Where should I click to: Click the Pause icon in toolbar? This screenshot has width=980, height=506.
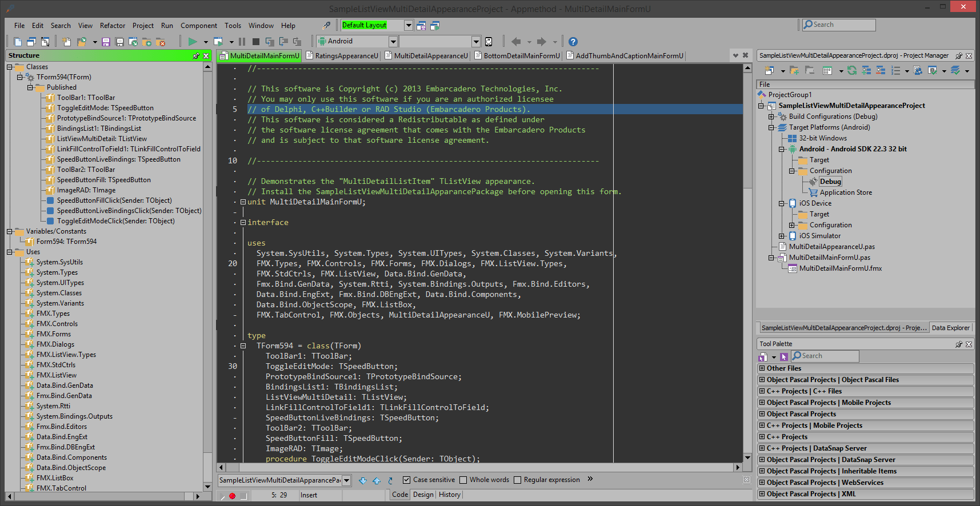tap(242, 42)
